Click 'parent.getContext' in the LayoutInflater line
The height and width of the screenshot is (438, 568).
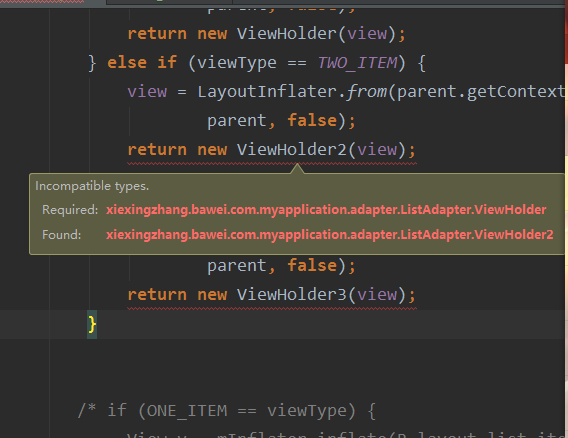point(480,92)
